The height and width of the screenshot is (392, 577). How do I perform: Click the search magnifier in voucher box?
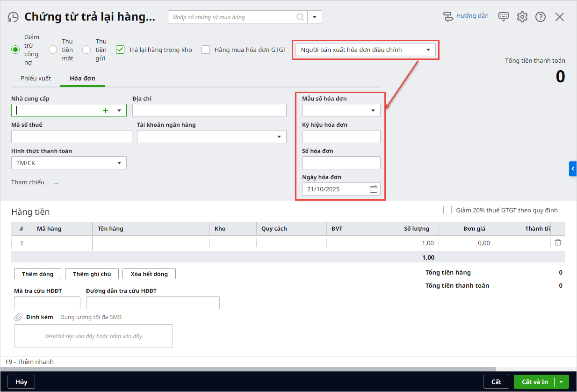300,17
